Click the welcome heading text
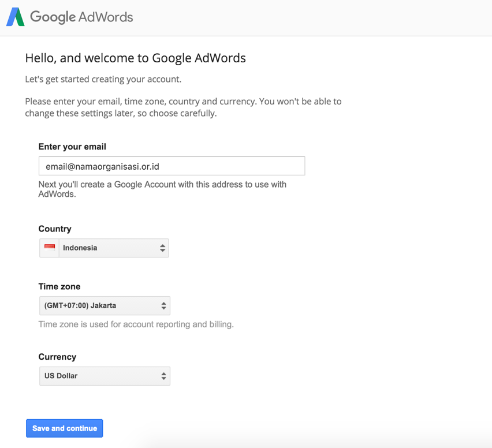492x448 pixels. [135, 58]
